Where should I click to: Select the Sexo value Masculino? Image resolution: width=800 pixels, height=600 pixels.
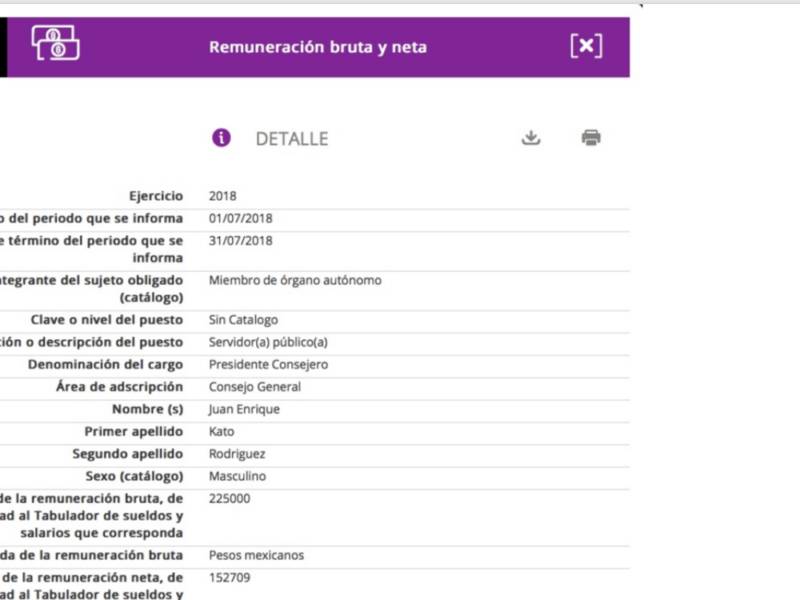point(237,476)
